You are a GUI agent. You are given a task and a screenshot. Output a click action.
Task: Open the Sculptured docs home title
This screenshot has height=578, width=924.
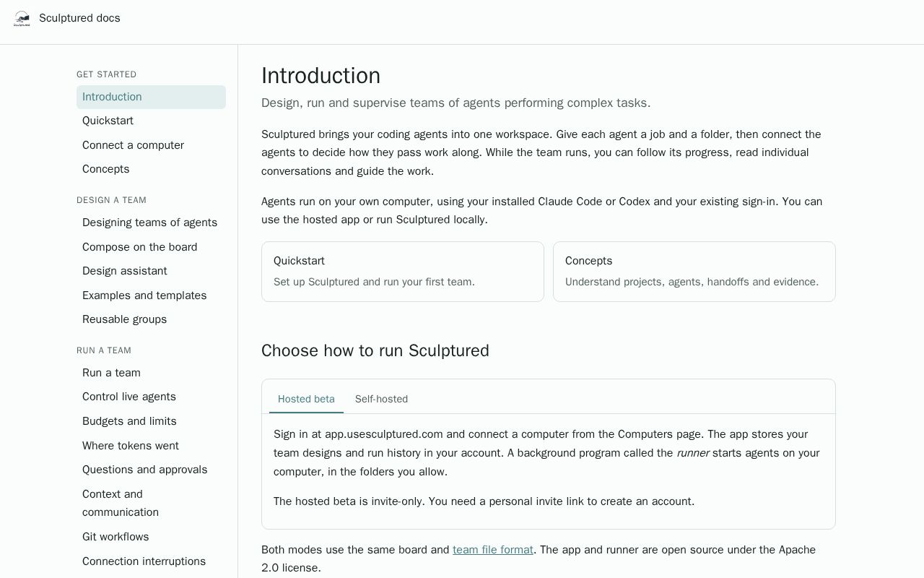click(x=79, y=18)
